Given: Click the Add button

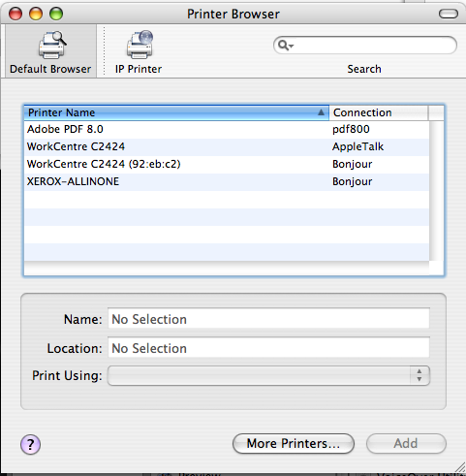Looking at the screenshot, I should (406, 444).
